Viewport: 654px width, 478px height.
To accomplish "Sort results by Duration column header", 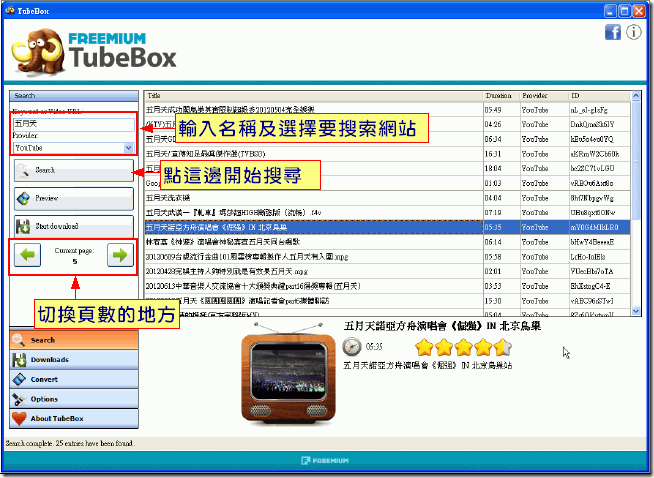I will (501, 96).
